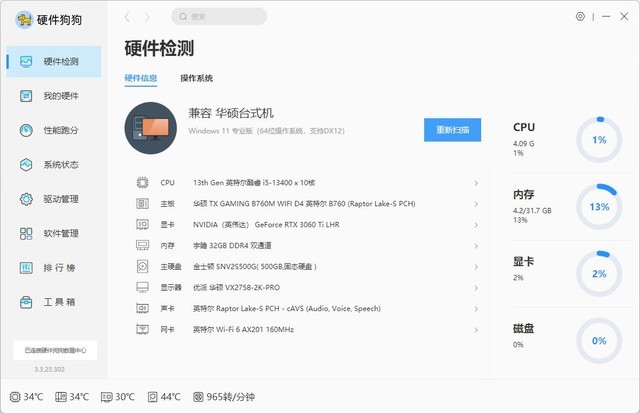This screenshot has height=413, width=640.
Task: Switch to the 操作系统 tab
Action: (196, 78)
